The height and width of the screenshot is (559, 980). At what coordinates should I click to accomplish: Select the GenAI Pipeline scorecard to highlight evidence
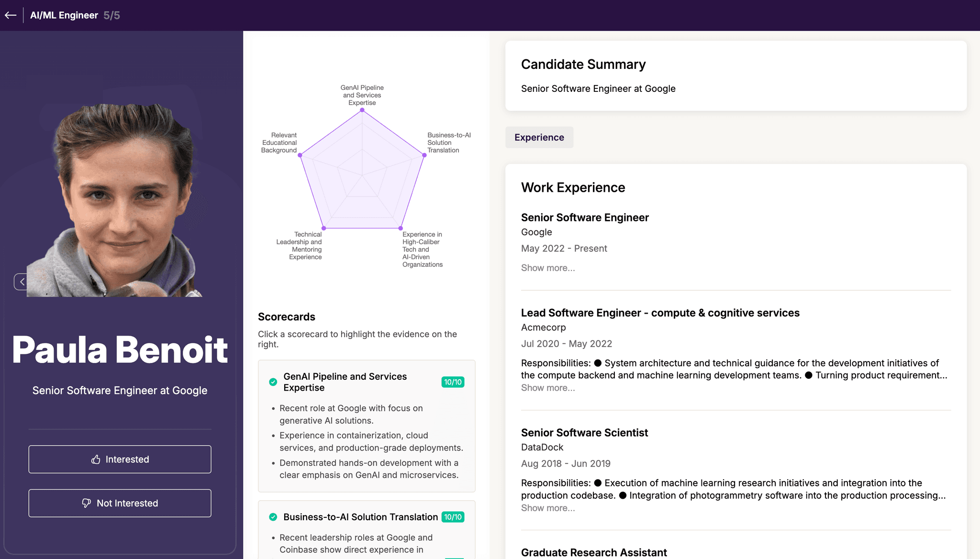coord(366,426)
